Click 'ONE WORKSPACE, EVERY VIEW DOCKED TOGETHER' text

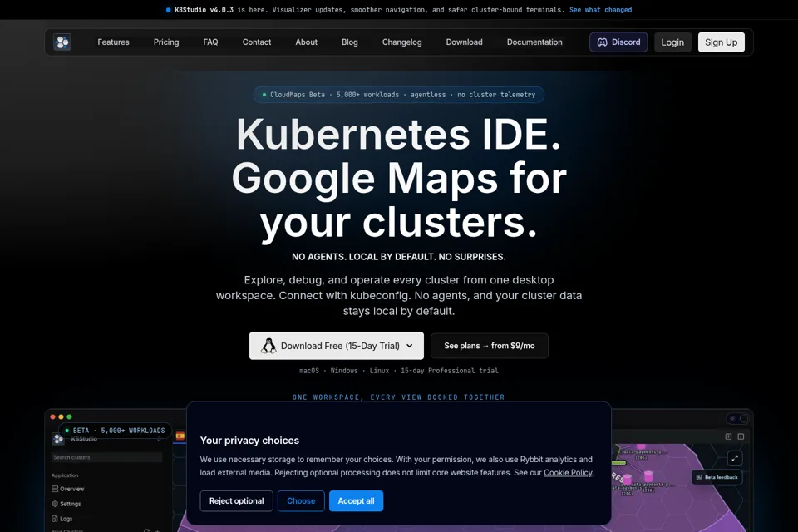click(398, 397)
